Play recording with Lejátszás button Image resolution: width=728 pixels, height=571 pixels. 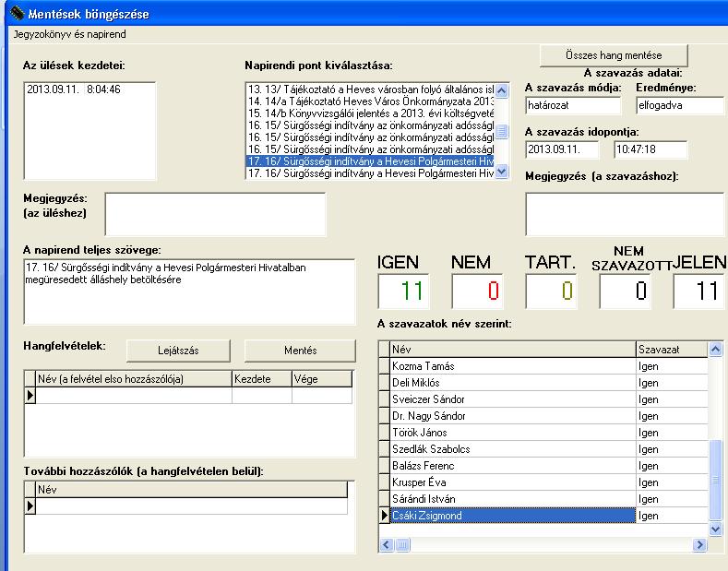(178, 351)
